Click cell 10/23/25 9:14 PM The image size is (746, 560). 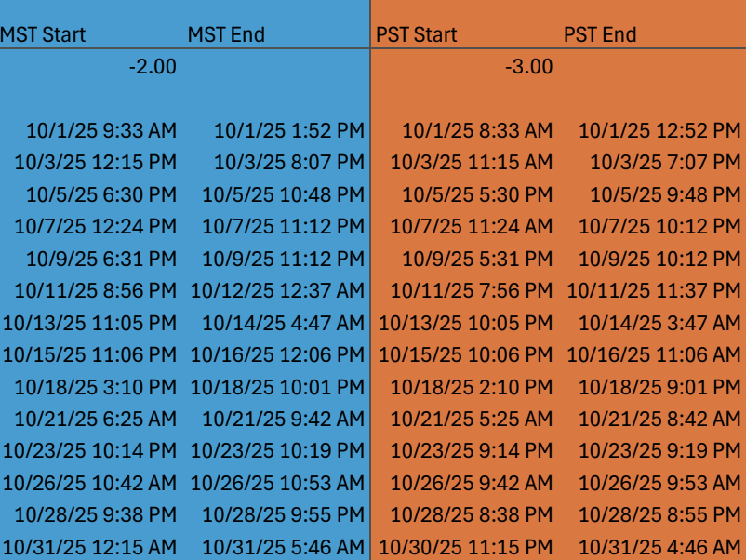point(465,450)
